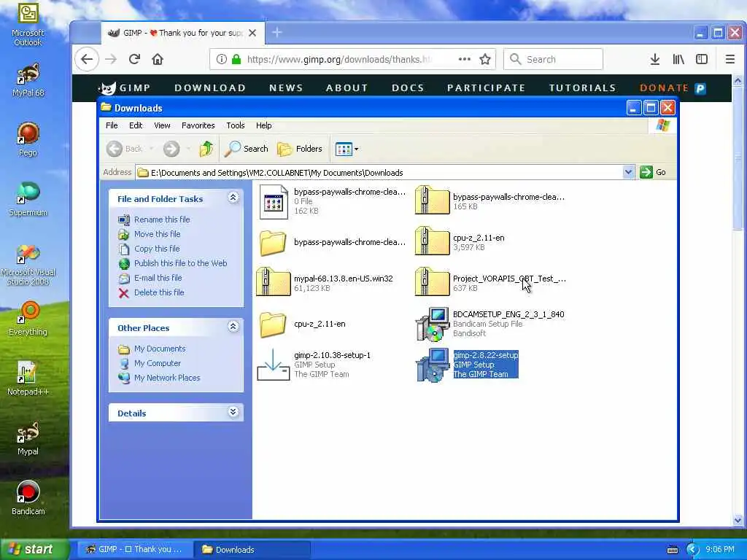Switch to Downloads taskbar button
Screen dimensions: 747x560
[252, 550]
